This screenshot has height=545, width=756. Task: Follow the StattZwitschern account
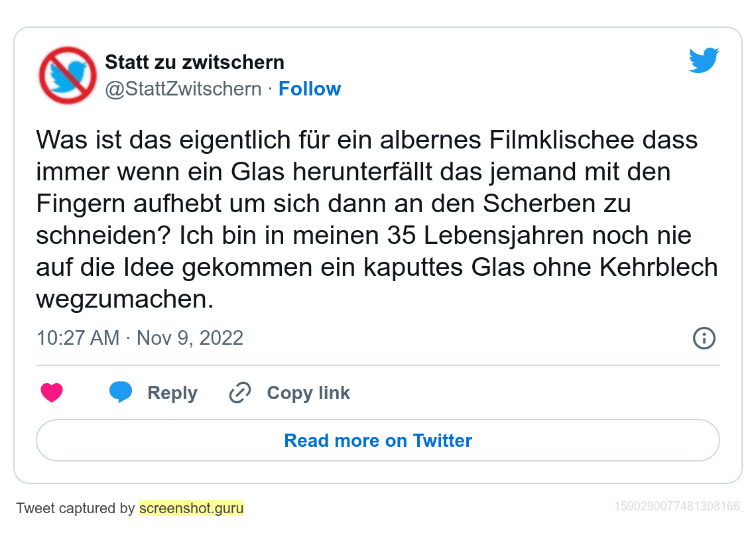310,89
